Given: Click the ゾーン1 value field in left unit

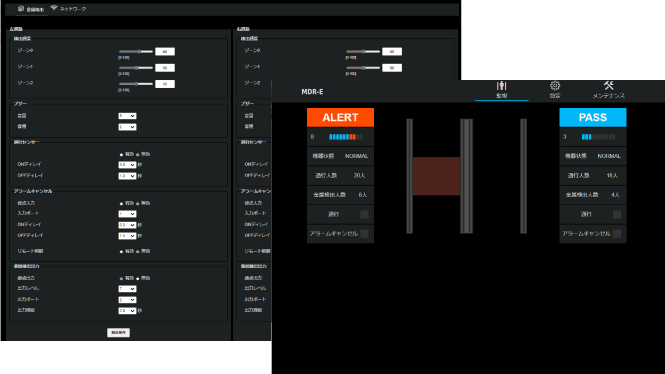Looking at the screenshot, I should pos(165,67).
